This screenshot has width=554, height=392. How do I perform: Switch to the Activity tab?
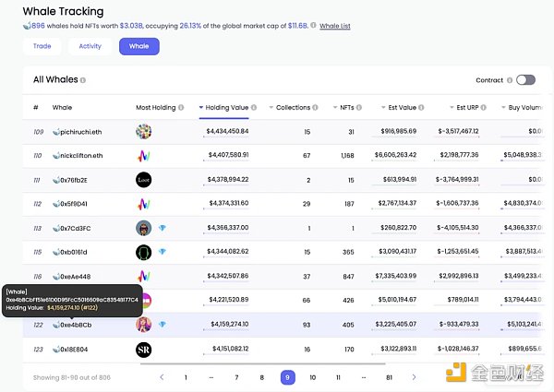(x=90, y=45)
